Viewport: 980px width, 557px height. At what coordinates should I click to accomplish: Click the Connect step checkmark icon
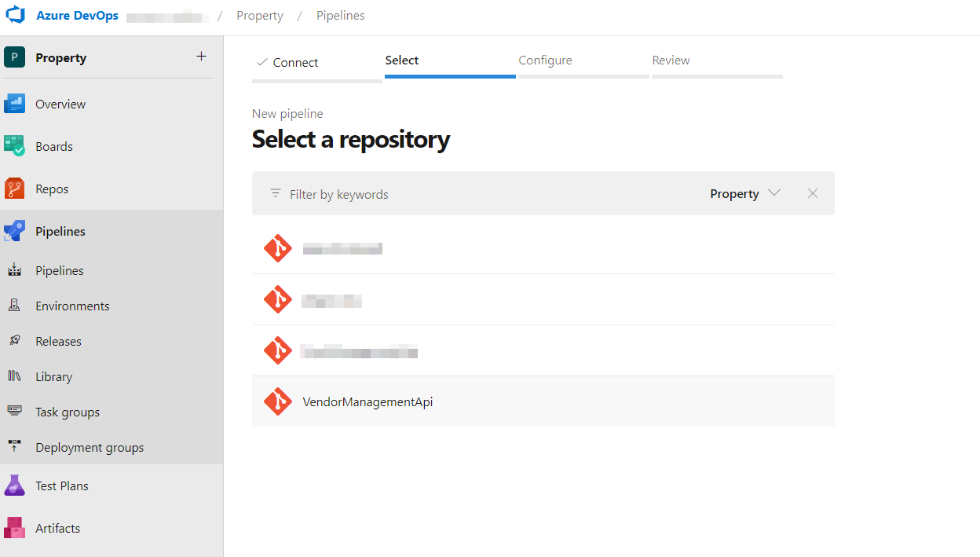(x=262, y=62)
